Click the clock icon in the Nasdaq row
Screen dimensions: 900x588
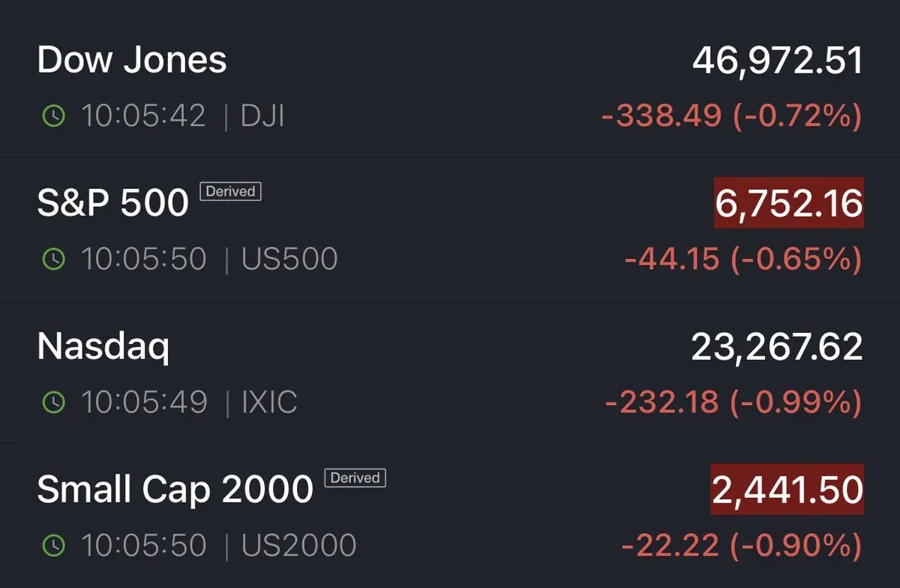tap(54, 403)
